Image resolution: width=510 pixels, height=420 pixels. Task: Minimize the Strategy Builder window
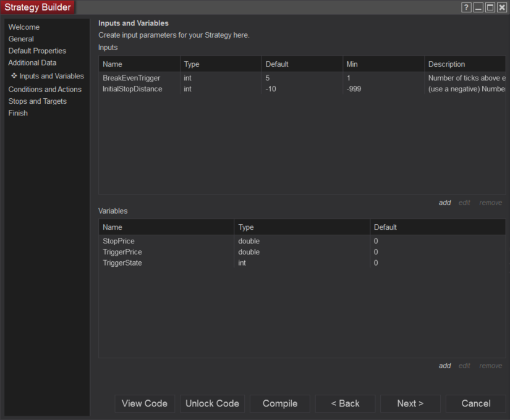pyautogui.click(x=478, y=7)
